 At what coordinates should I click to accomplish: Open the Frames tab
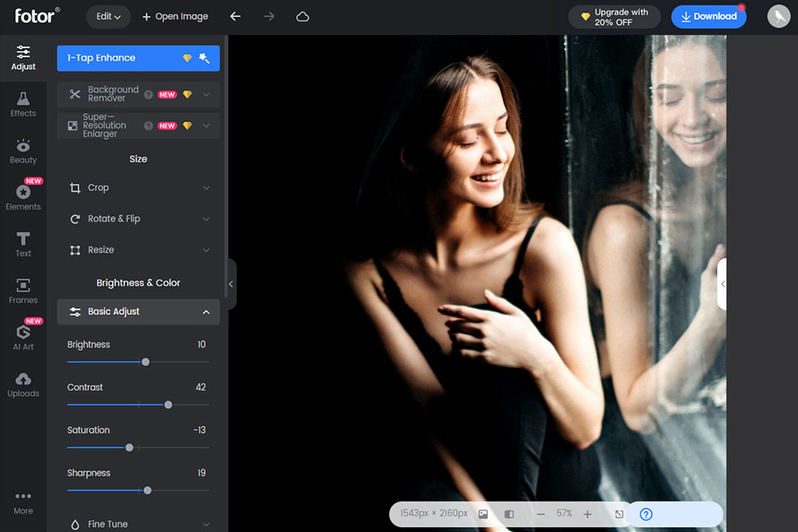tap(23, 292)
